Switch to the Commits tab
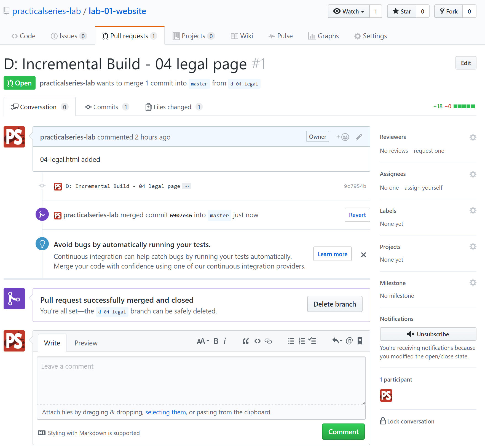This screenshot has width=485, height=448. coord(107,107)
